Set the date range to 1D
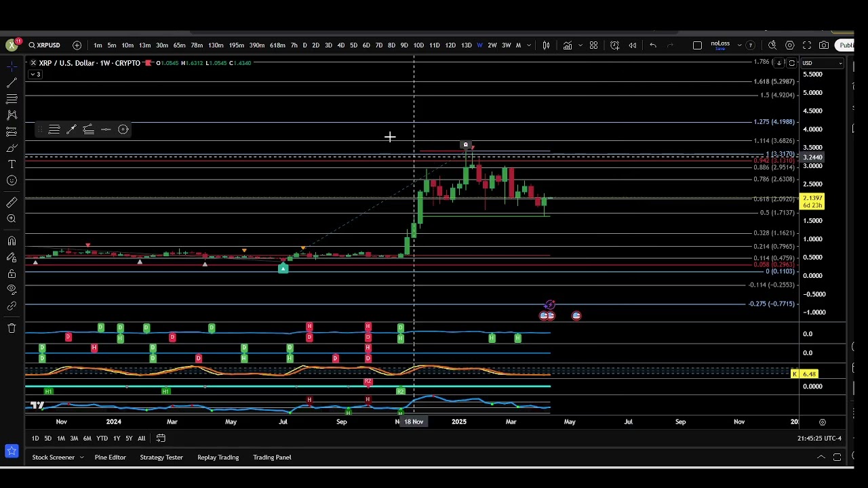Image resolution: width=868 pixels, height=488 pixels. point(35,439)
